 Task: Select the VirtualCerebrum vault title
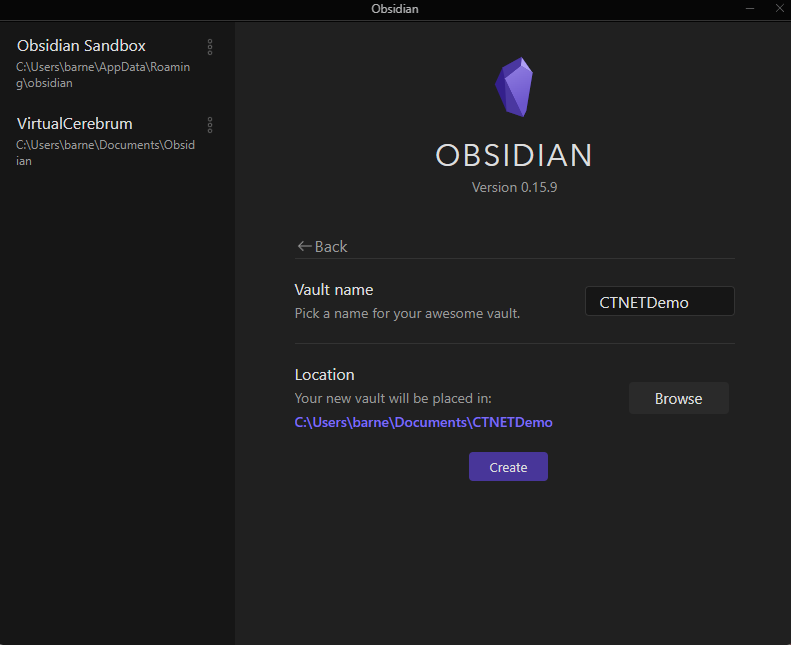[x=75, y=124]
